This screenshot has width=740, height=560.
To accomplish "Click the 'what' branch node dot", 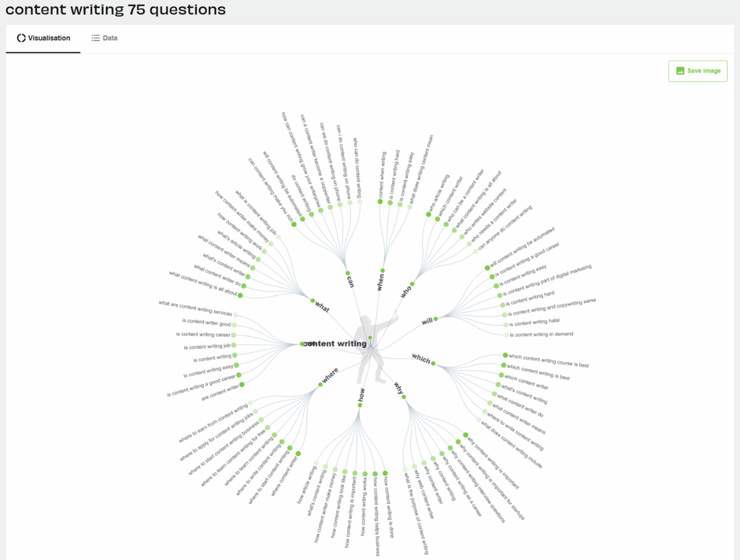I will click(313, 300).
